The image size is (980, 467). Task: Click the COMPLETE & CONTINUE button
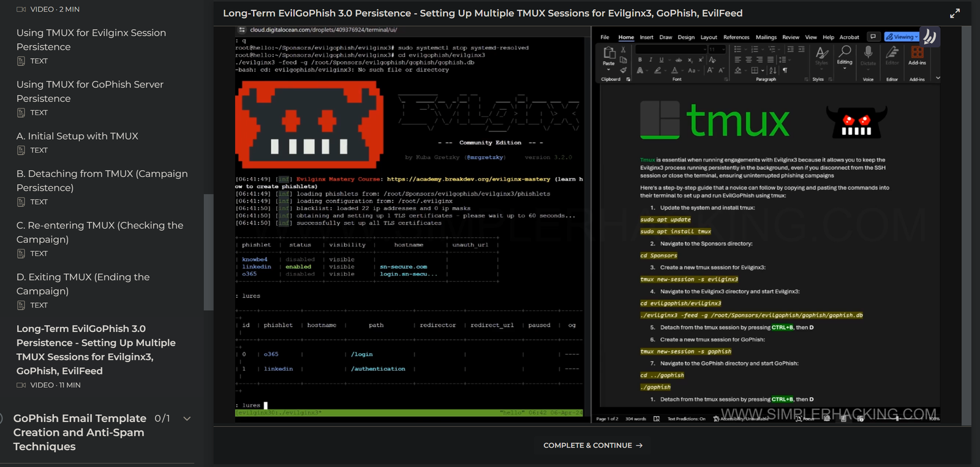pos(593,446)
